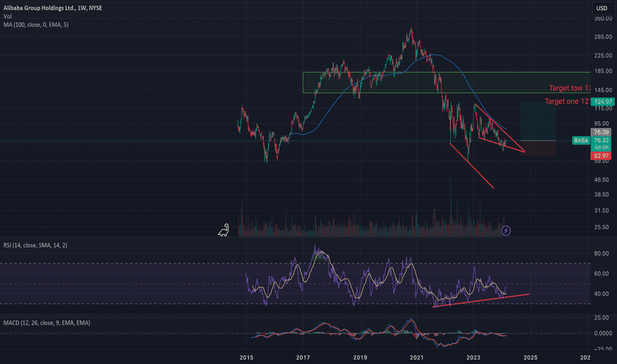Click the RSI 60.00 scale value
Screen dimensions: 617x364
point(602,273)
